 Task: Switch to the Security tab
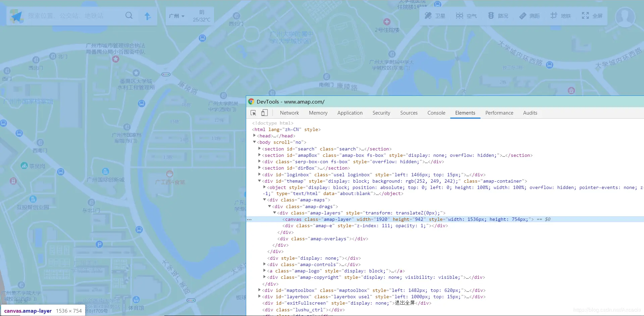point(381,113)
